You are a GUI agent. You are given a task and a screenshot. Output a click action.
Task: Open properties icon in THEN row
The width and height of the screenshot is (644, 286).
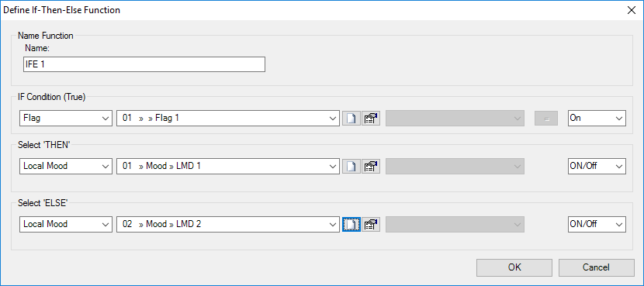[x=371, y=166]
